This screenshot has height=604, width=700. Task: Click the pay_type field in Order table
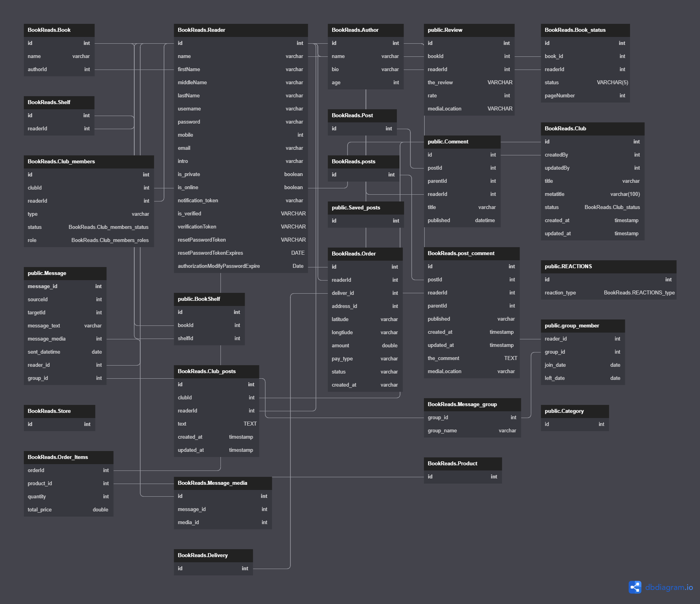[365, 359]
